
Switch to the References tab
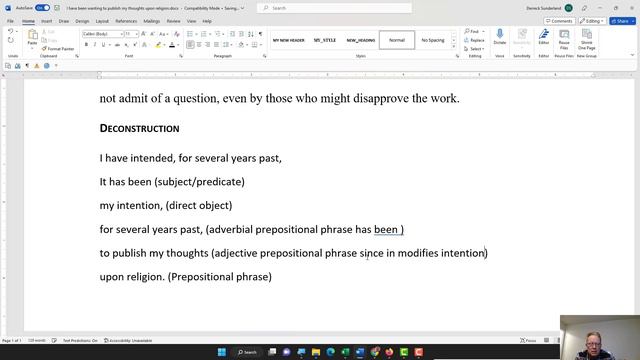(126, 21)
